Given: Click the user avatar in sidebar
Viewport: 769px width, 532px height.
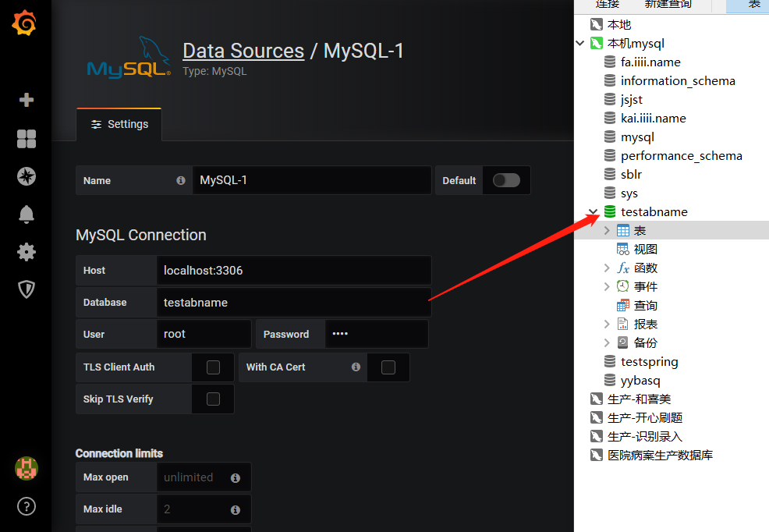Looking at the screenshot, I should tap(27, 468).
